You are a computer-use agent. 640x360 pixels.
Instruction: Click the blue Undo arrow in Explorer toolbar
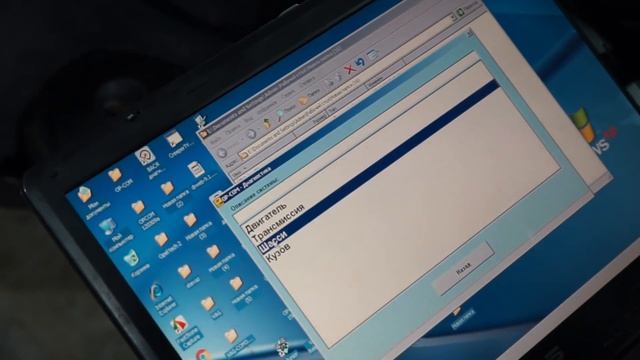[x=360, y=63]
